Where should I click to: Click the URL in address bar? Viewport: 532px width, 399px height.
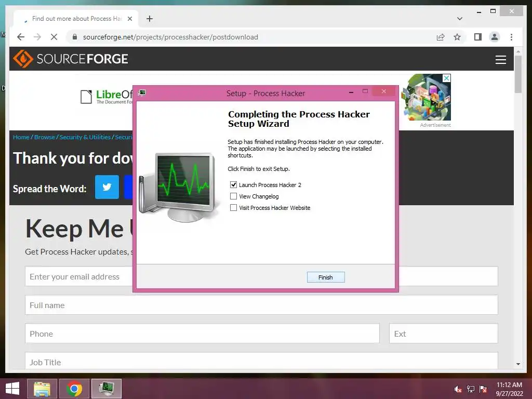170,37
